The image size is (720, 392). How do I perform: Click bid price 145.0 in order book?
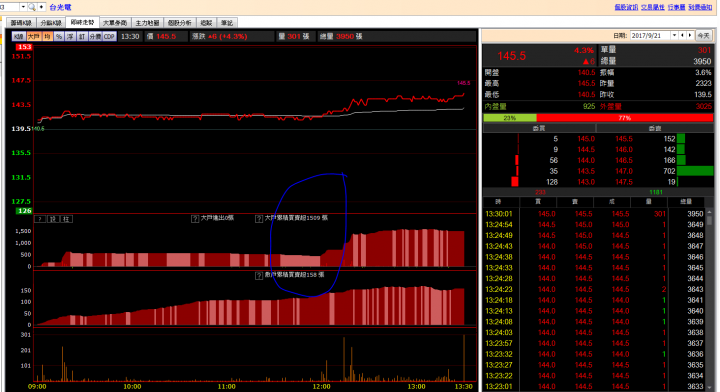586,139
